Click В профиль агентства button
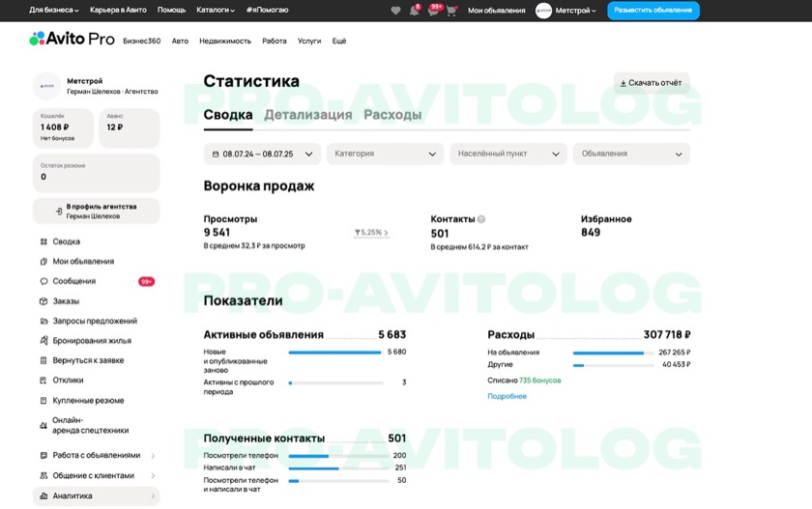 click(x=97, y=212)
